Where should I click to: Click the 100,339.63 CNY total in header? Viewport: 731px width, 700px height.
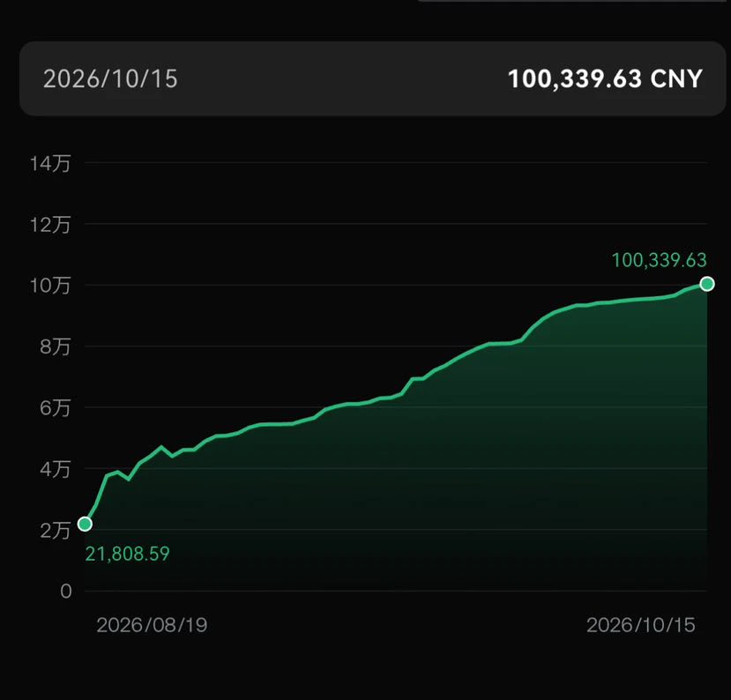pos(605,78)
